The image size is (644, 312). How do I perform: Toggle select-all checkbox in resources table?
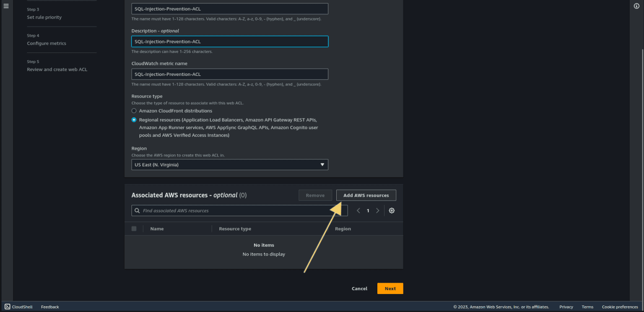tap(134, 229)
